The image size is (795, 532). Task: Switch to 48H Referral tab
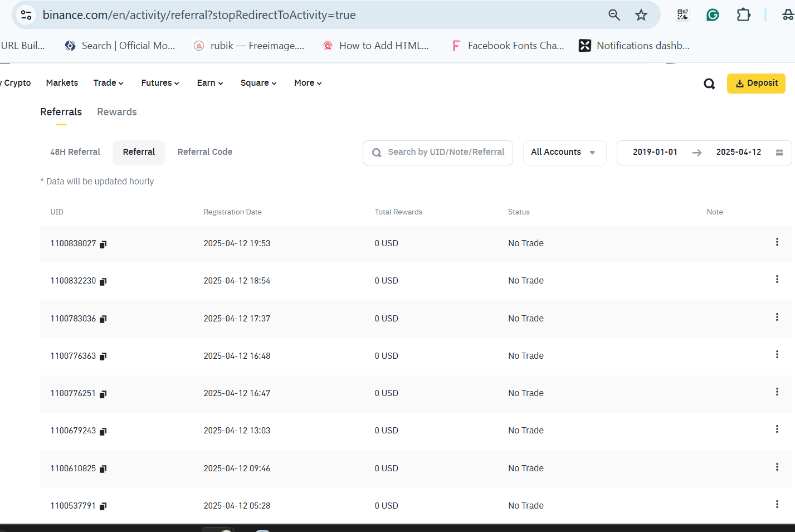(75, 152)
